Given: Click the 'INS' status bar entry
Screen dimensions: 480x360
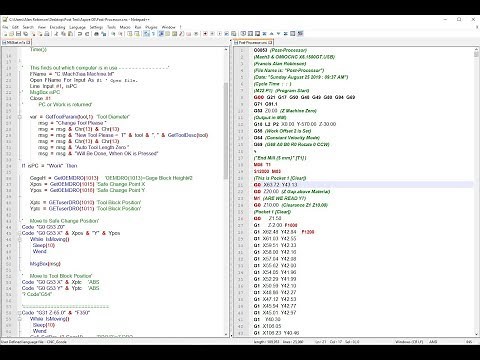Looking at the screenshot, I should (469, 342).
